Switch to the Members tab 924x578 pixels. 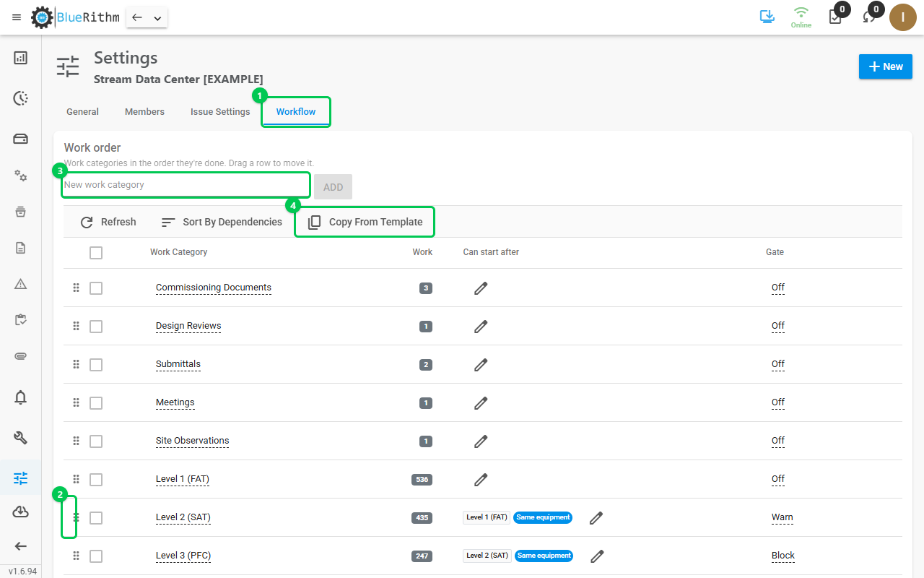[x=145, y=112]
